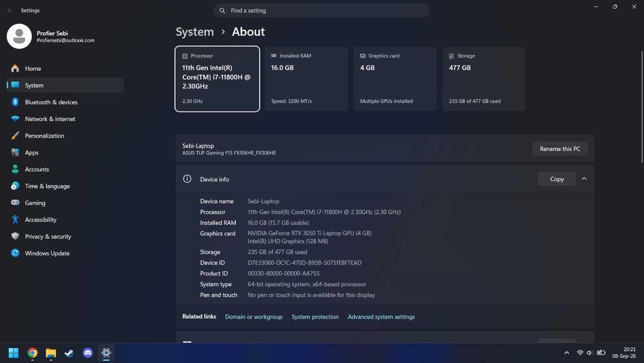
Task: Collapse the Device info section
Action: click(584, 179)
